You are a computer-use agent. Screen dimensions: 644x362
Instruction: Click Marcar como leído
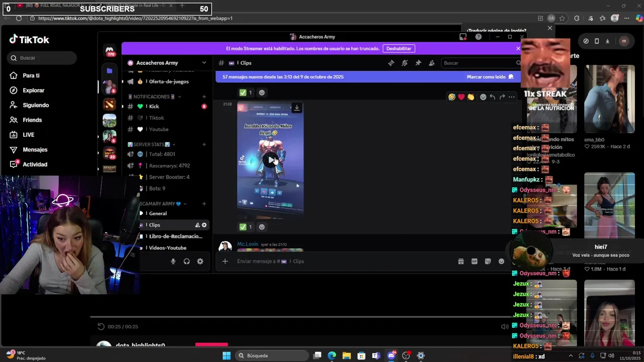490,77
